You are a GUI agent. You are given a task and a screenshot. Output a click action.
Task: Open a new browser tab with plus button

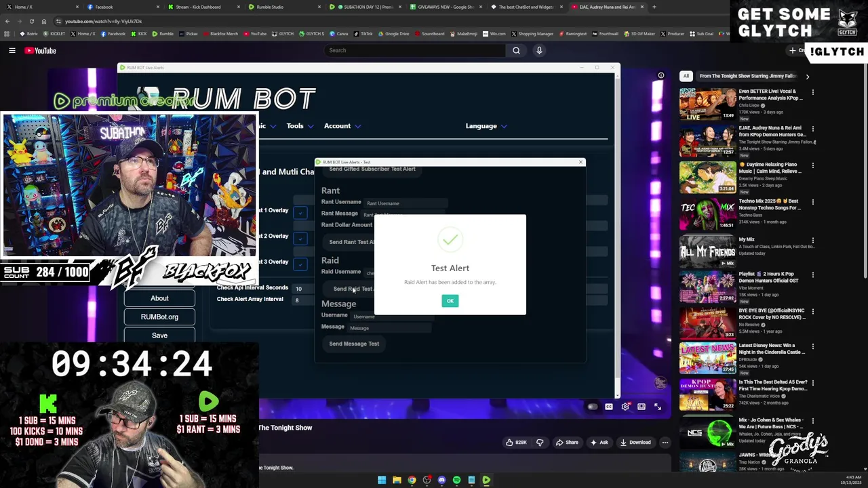(x=654, y=7)
